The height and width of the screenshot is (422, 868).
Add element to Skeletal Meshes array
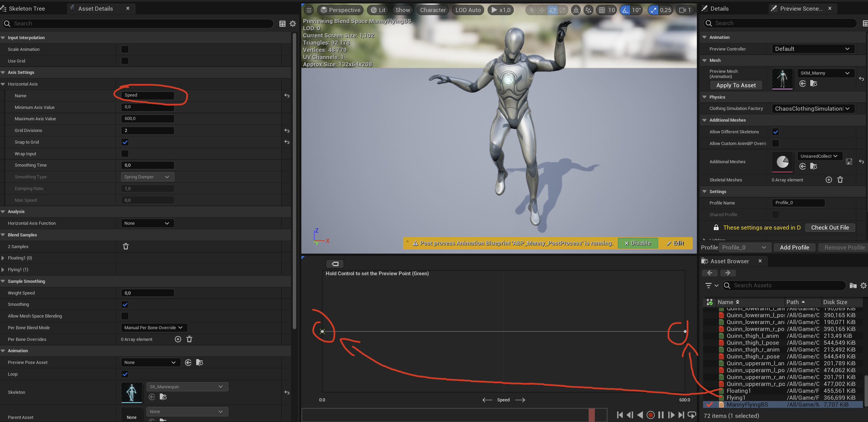coord(828,180)
